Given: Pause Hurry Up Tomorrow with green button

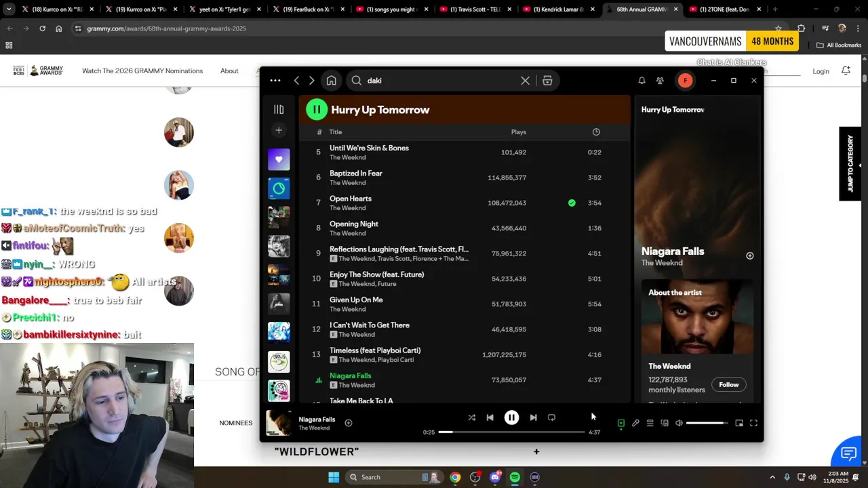Looking at the screenshot, I should point(317,109).
